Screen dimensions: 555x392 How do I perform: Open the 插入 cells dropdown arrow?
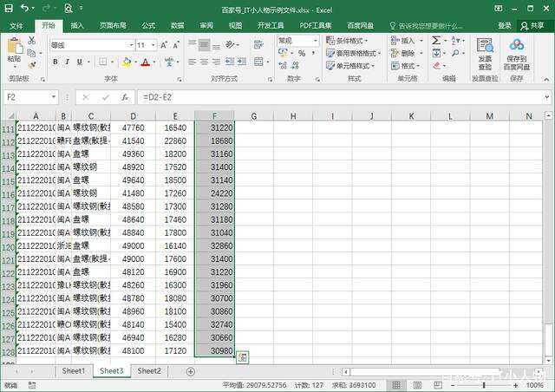[x=421, y=41]
